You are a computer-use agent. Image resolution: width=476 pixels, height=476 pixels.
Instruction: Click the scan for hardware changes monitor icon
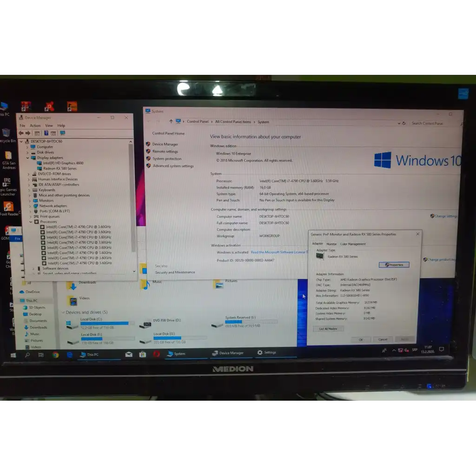(62, 133)
